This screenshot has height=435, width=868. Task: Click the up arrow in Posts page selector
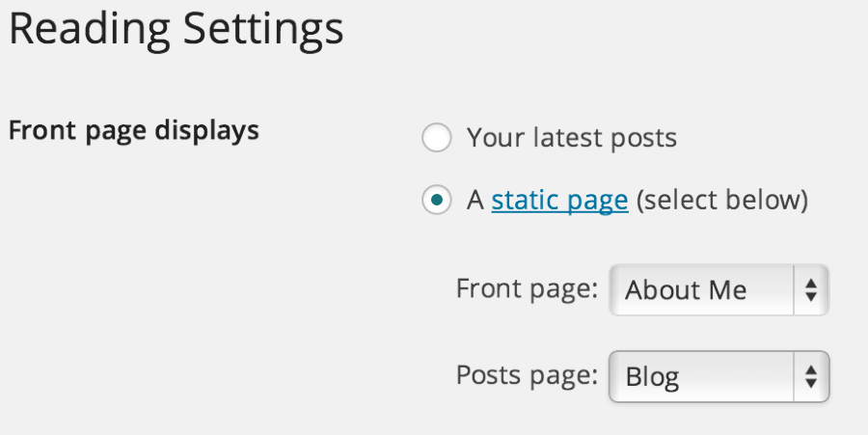(x=811, y=368)
